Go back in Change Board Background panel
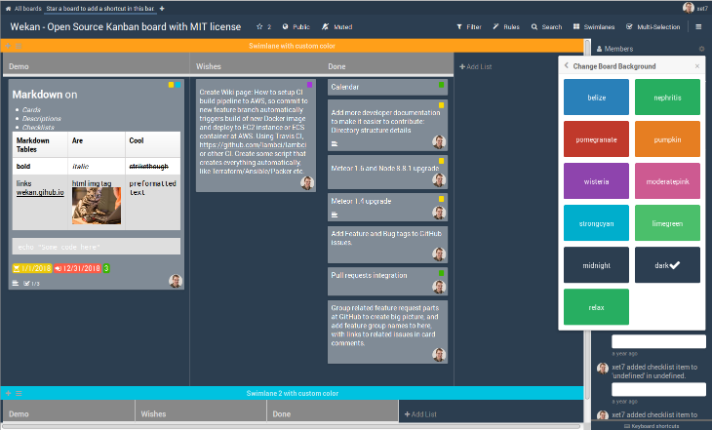Screen dimensions: 712x438 pos(566,66)
